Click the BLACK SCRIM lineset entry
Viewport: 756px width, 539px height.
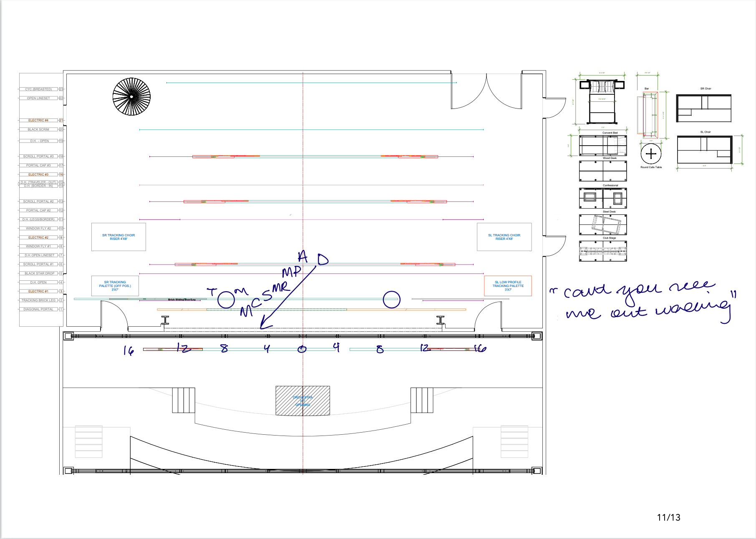pos(38,129)
